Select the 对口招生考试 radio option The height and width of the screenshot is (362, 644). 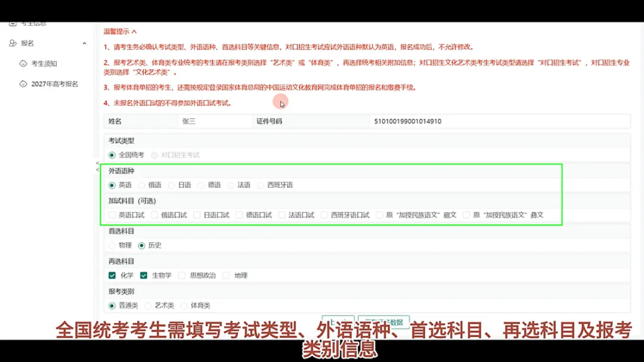tap(154, 155)
